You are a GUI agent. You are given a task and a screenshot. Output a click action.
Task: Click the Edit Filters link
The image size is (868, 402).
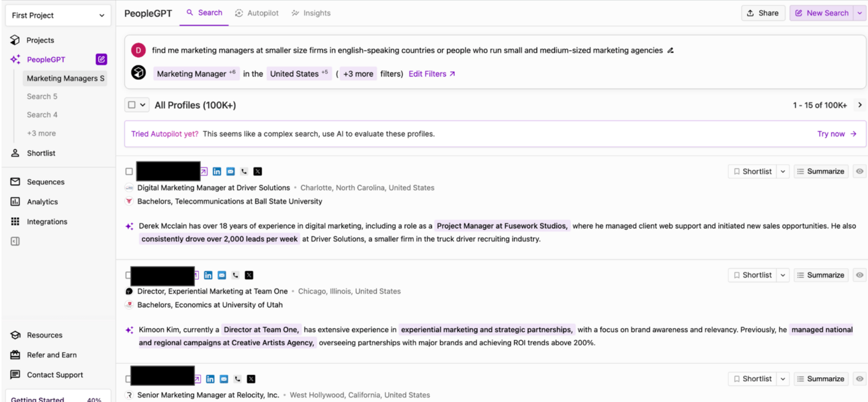point(432,74)
